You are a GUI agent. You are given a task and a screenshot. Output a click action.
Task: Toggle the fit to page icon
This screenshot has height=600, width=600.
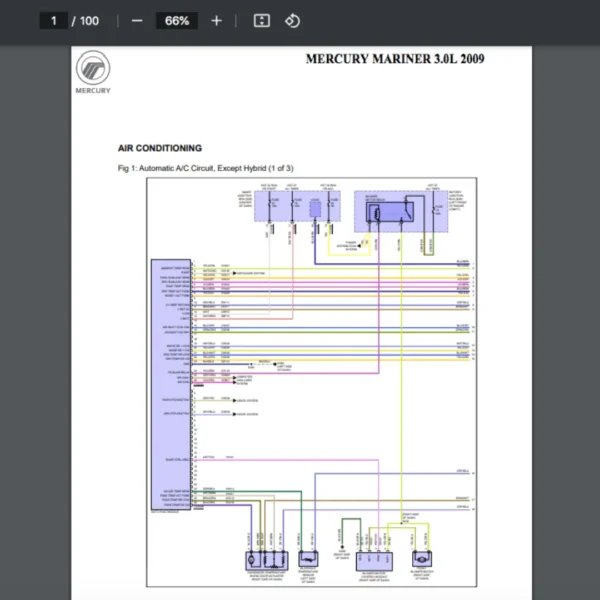click(261, 20)
